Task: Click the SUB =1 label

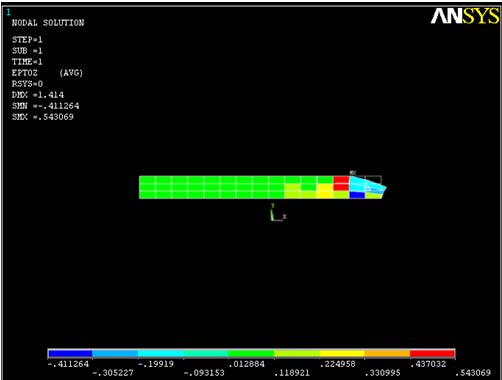Action: pos(27,51)
